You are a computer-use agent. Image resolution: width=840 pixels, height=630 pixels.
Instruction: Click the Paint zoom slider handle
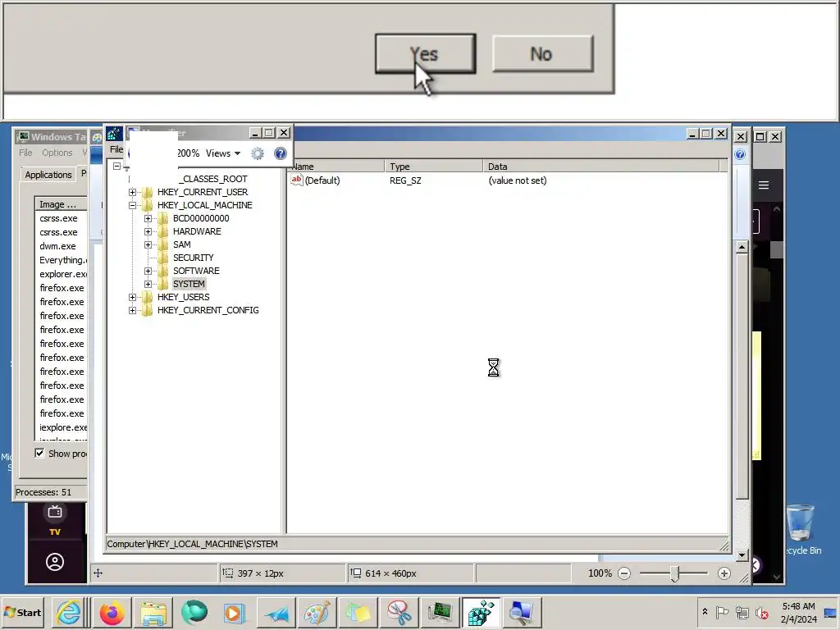point(675,573)
